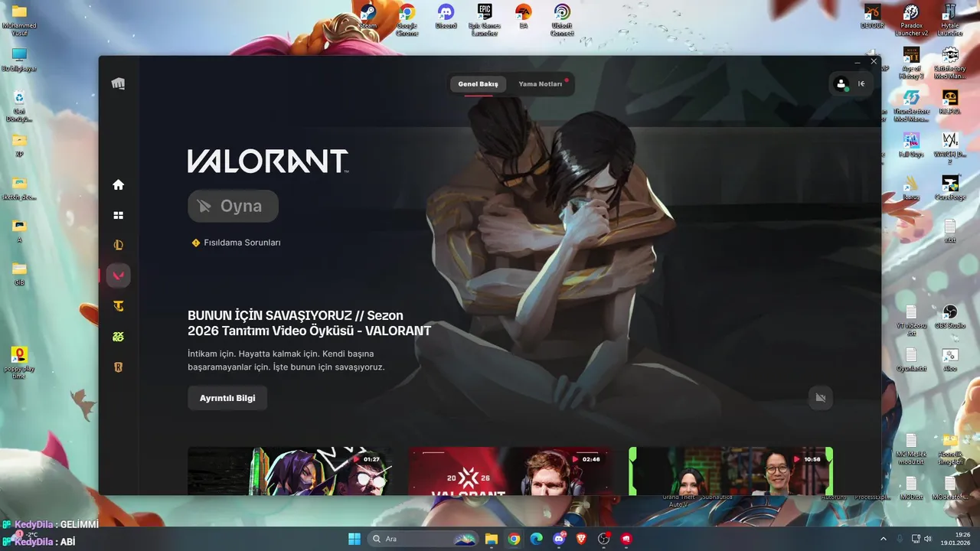Collapse the side panel with the arrow icon
Screen dimensions: 980x551
[x=861, y=84]
